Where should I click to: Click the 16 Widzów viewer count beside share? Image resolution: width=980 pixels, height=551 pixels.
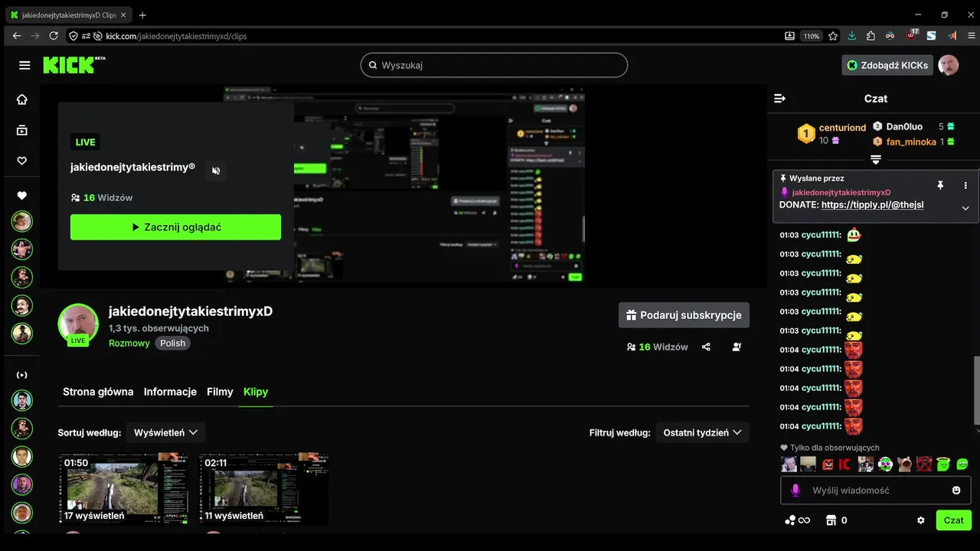tap(657, 347)
